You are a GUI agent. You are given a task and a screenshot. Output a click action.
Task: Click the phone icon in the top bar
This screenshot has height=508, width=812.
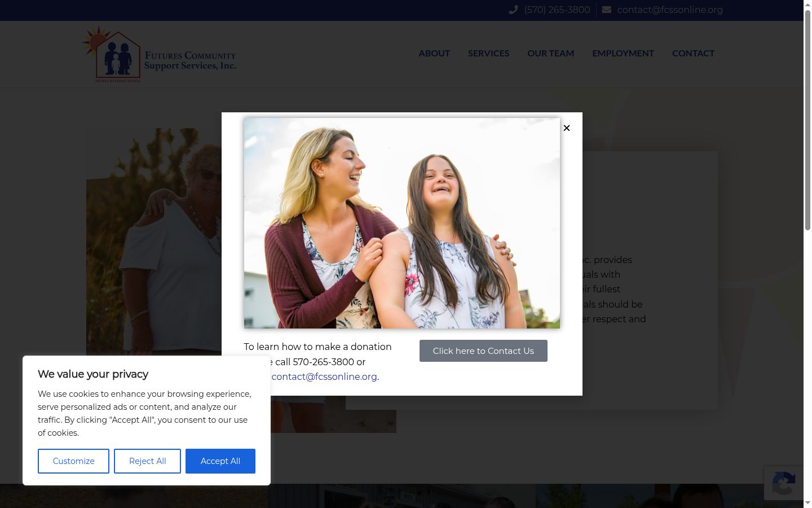pos(513,10)
